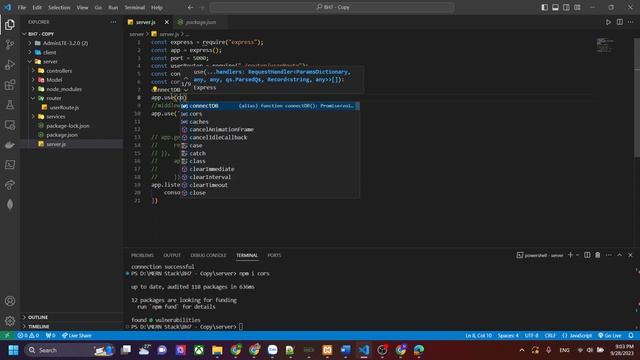Toggle the bottom panel layout icon
640x360 pixels.
(556, 7)
